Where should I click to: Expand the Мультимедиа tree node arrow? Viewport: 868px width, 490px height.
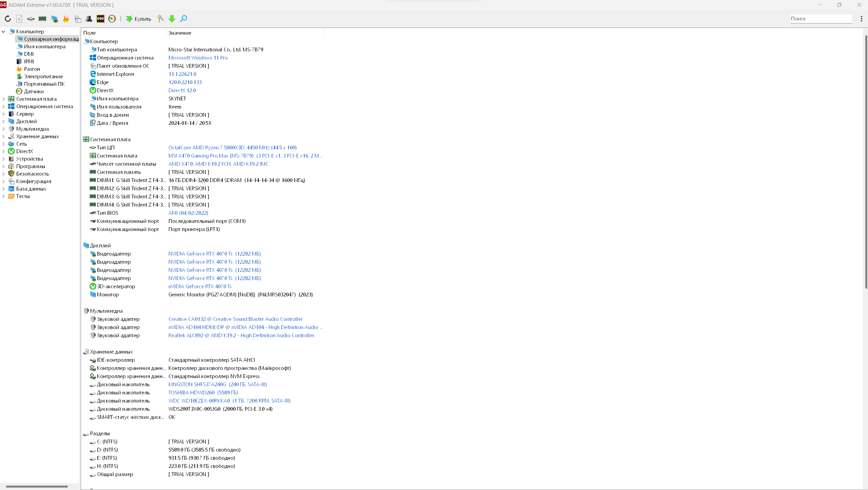[3, 129]
